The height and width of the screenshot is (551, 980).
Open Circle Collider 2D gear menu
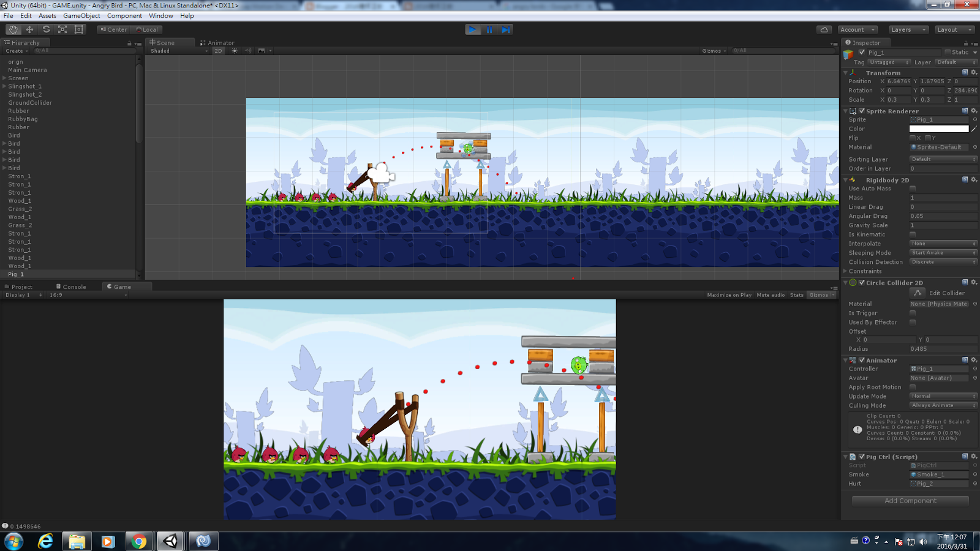coord(974,282)
